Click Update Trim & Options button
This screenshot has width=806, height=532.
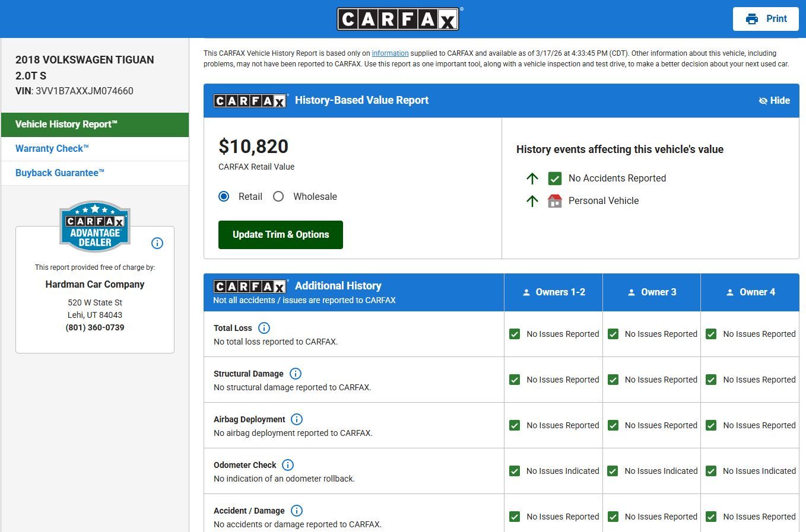pyautogui.click(x=281, y=235)
